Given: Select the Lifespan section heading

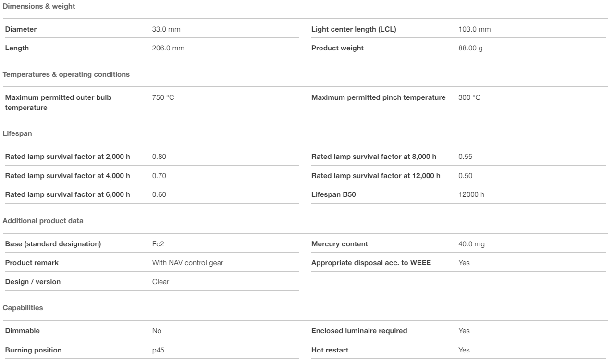Looking at the screenshot, I should (18, 133).
